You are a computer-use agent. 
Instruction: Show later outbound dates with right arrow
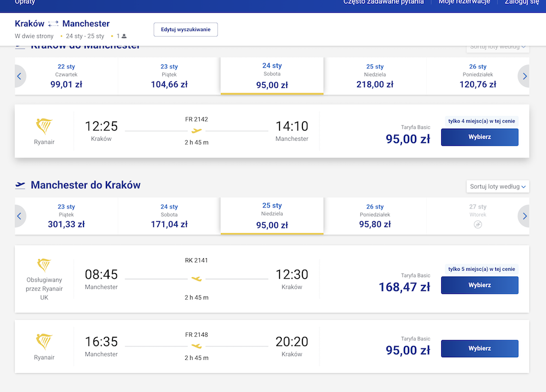click(524, 76)
